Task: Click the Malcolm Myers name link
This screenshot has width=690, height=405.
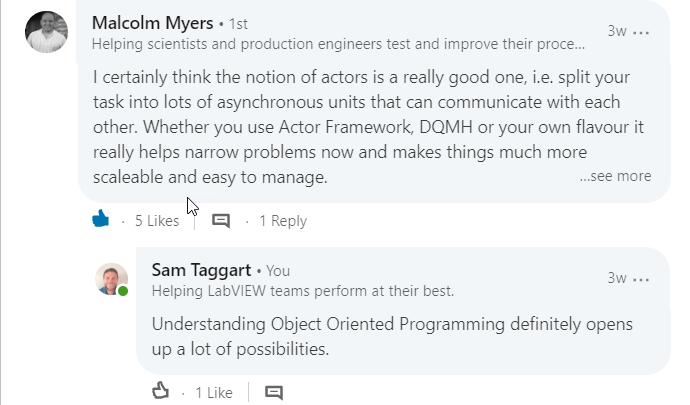Action: click(x=153, y=23)
